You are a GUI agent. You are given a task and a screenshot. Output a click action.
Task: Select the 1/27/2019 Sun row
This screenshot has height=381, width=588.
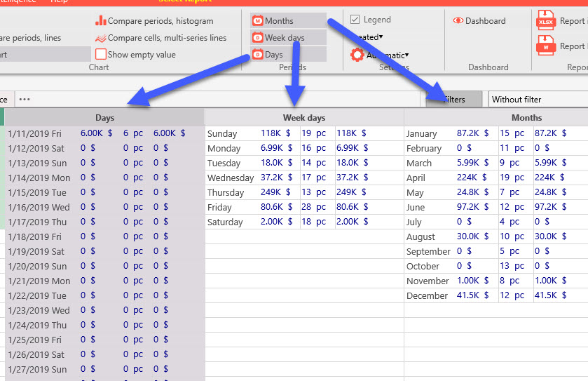point(104,369)
